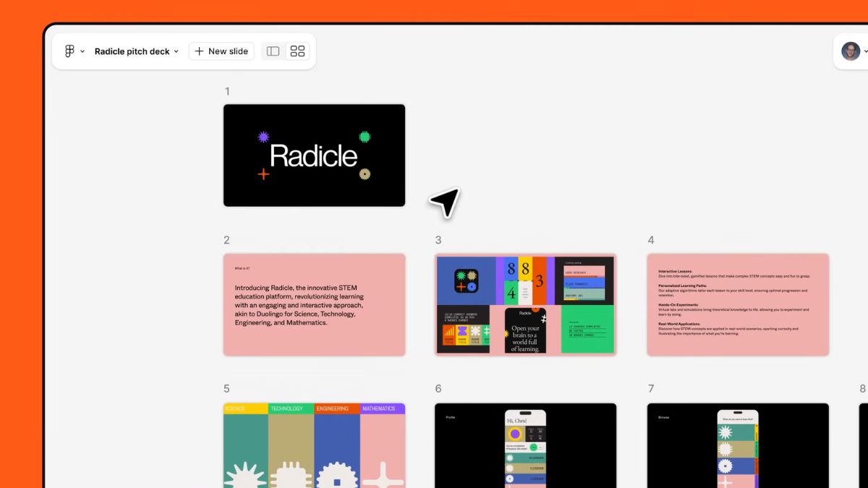Image resolution: width=868 pixels, height=488 pixels.
Task: Select slide 7 Browse phone mockup thumbnail
Action: (x=738, y=445)
